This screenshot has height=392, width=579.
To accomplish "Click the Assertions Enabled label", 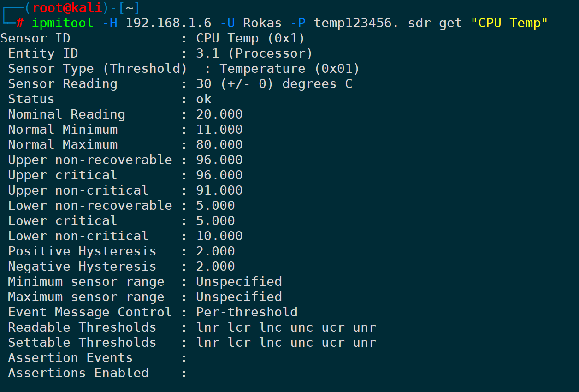I will tap(78, 373).
